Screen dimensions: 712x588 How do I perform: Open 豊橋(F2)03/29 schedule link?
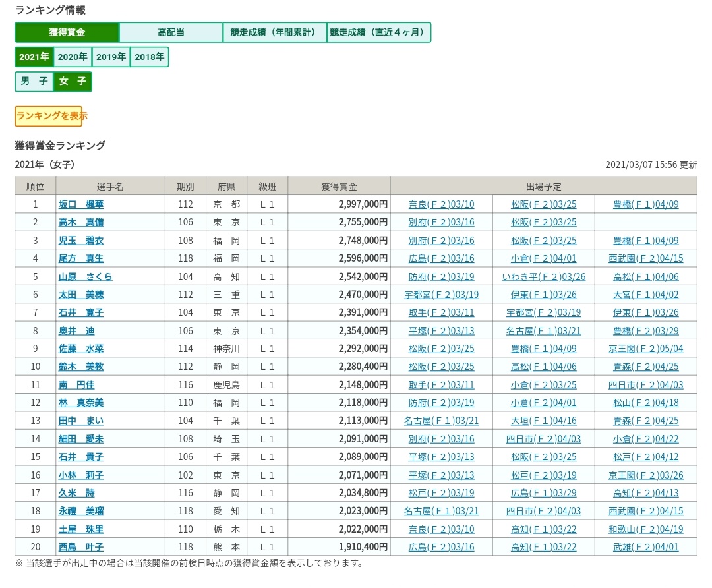coord(645,330)
